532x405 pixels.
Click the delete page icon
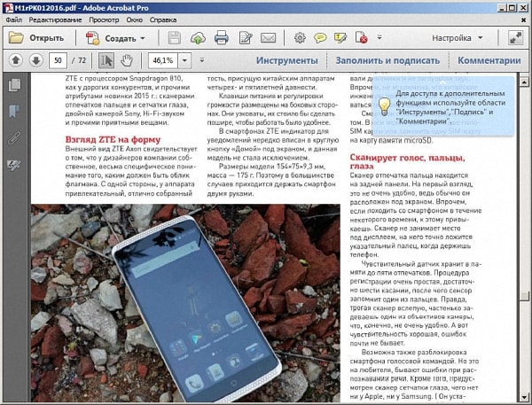click(x=361, y=37)
